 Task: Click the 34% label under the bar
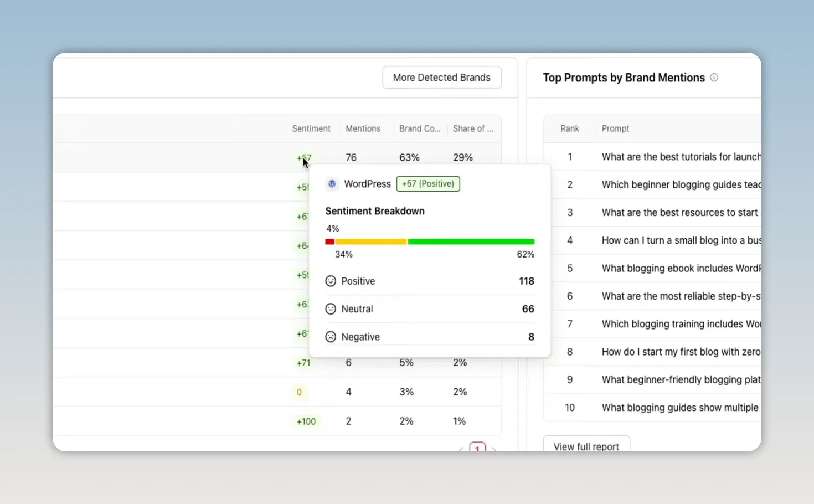(x=344, y=254)
